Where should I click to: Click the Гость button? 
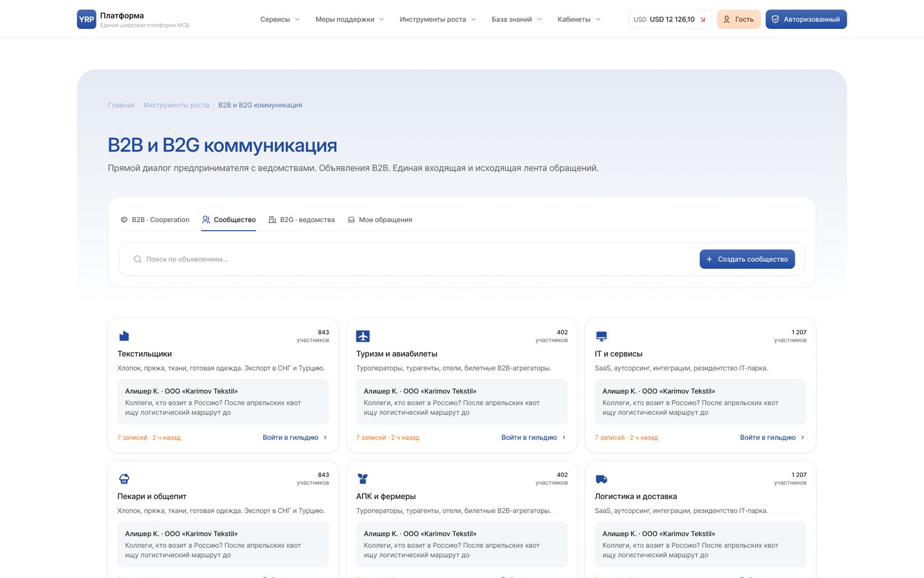[x=739, y=19]
